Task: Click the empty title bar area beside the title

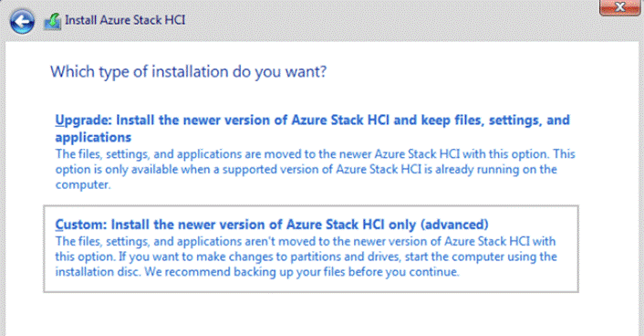Action: tap(390, 21)
